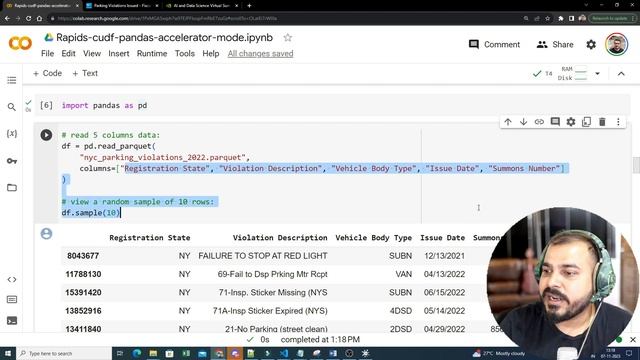Click the Windows Start button
Screen dimensions: 640x360
7,353
